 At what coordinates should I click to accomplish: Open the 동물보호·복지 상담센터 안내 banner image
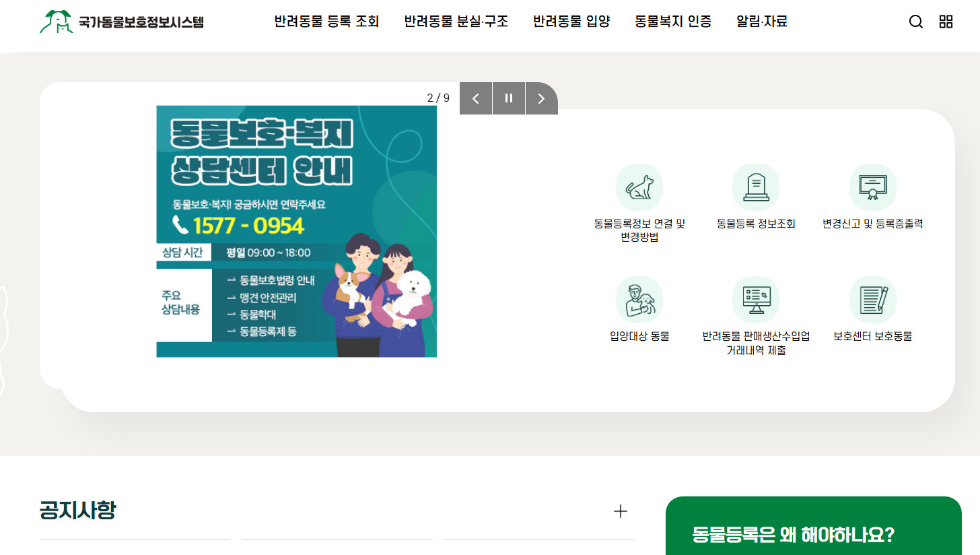click(297, 231)
